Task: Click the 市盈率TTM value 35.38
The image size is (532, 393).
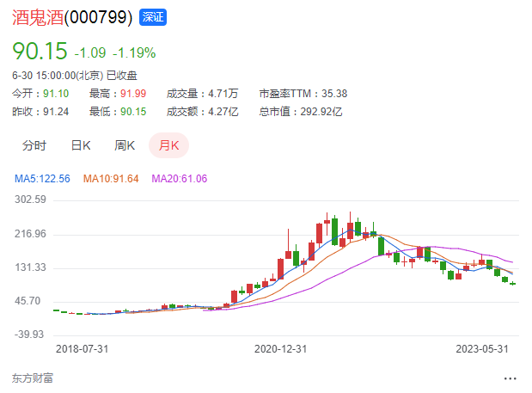Action: [334, 94]
